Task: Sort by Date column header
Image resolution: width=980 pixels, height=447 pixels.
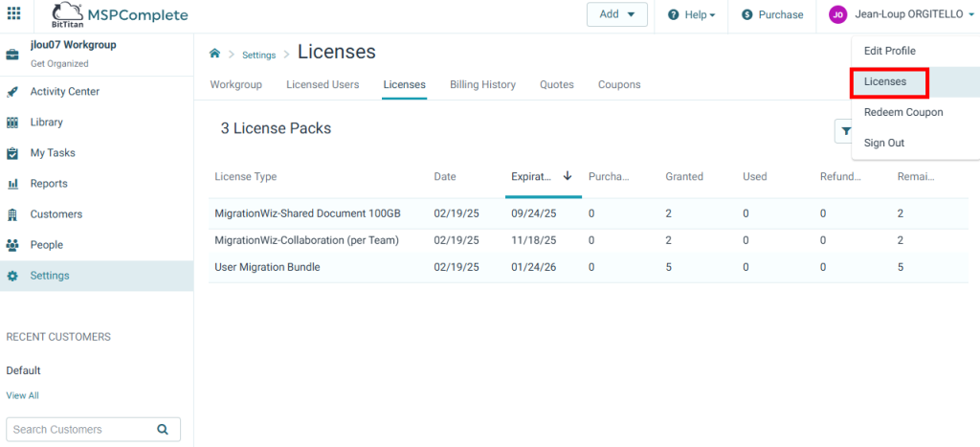Action: (445, 177)
